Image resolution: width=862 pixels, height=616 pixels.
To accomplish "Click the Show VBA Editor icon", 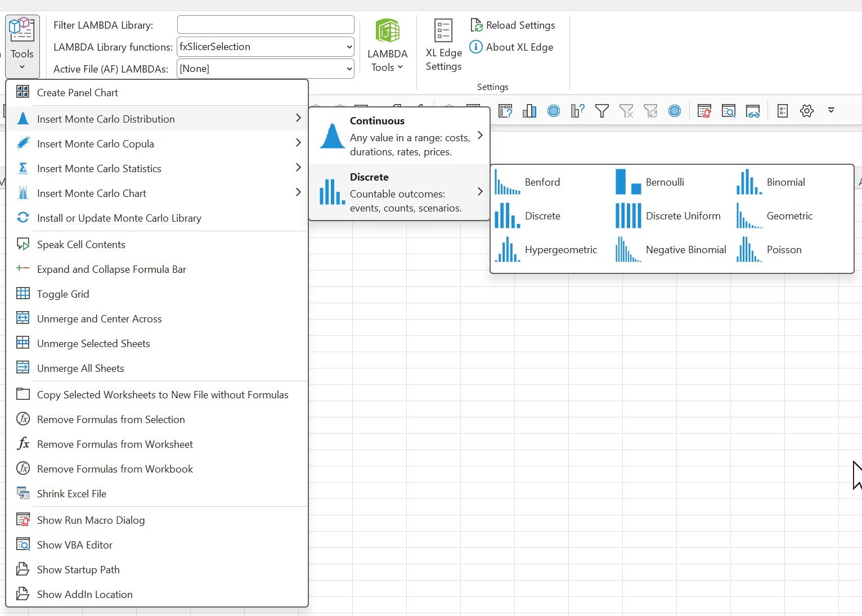I will click(23, 545).
